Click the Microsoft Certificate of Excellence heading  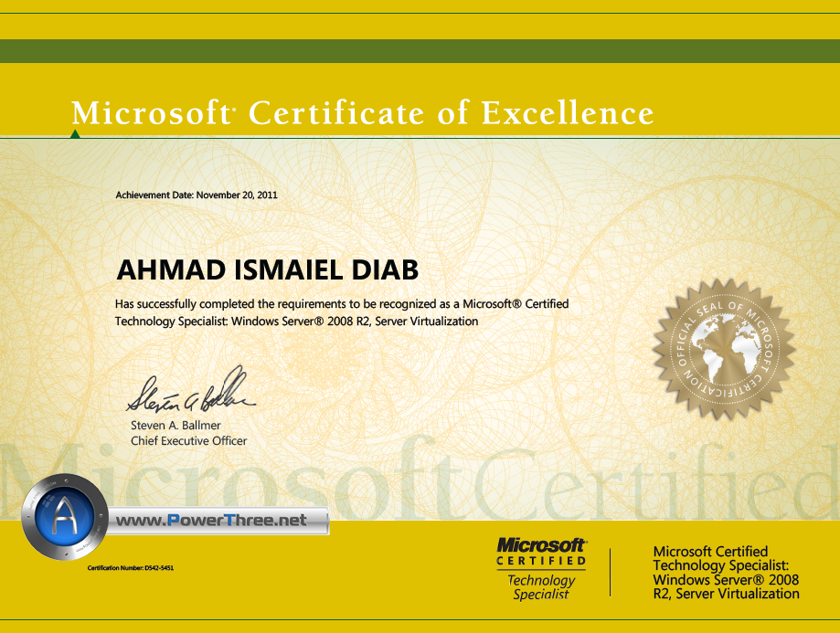pos(363,112)
